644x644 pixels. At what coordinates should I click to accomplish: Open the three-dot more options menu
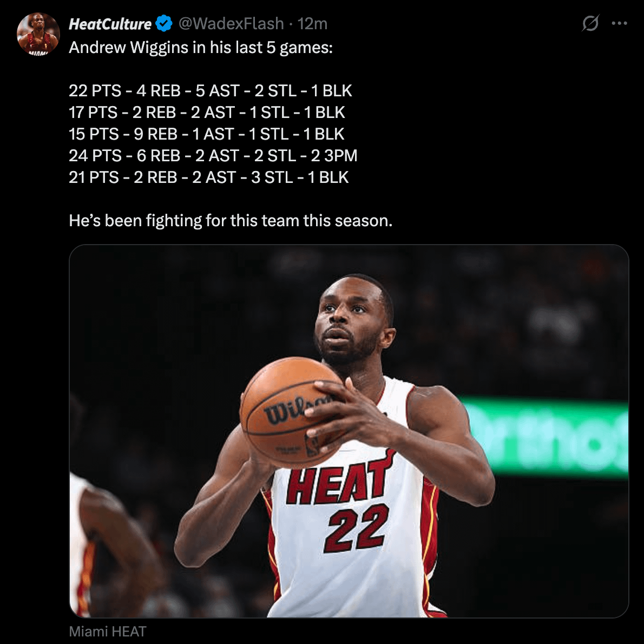(x=619, y=23)
